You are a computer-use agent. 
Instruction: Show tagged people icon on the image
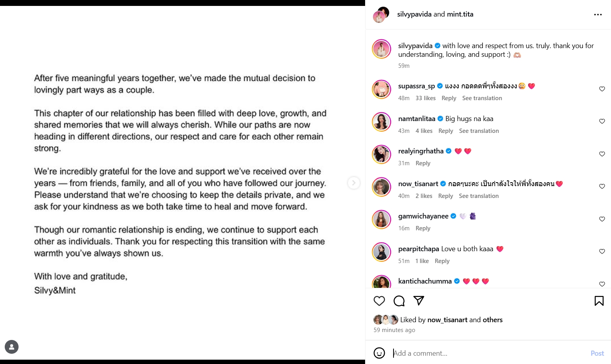tap(11, 347)
